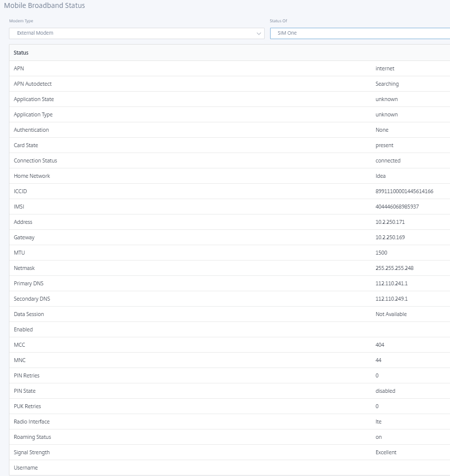Screen dimensions: 450x476
Task: Click the Home Network value 'Idea'
Action: 381,176
